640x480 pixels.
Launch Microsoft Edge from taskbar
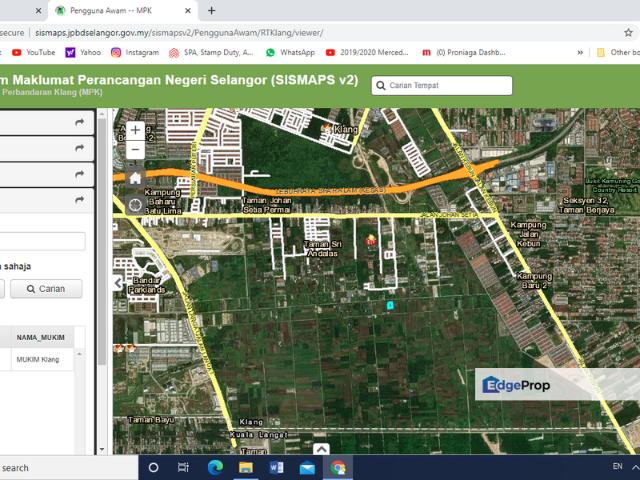pos(215,467)
